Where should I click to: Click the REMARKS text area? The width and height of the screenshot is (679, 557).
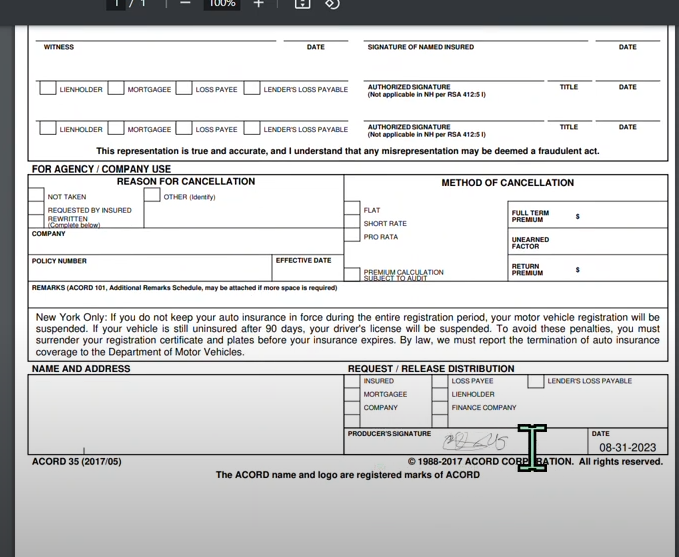(x=348, y=295)
